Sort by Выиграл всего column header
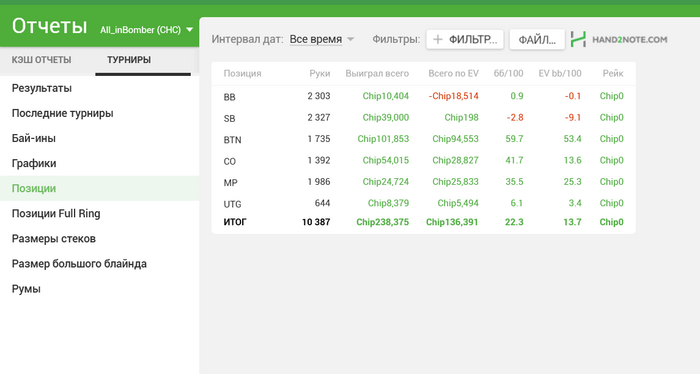The width and height of the screenshot is (700, 374). [377, 74]
